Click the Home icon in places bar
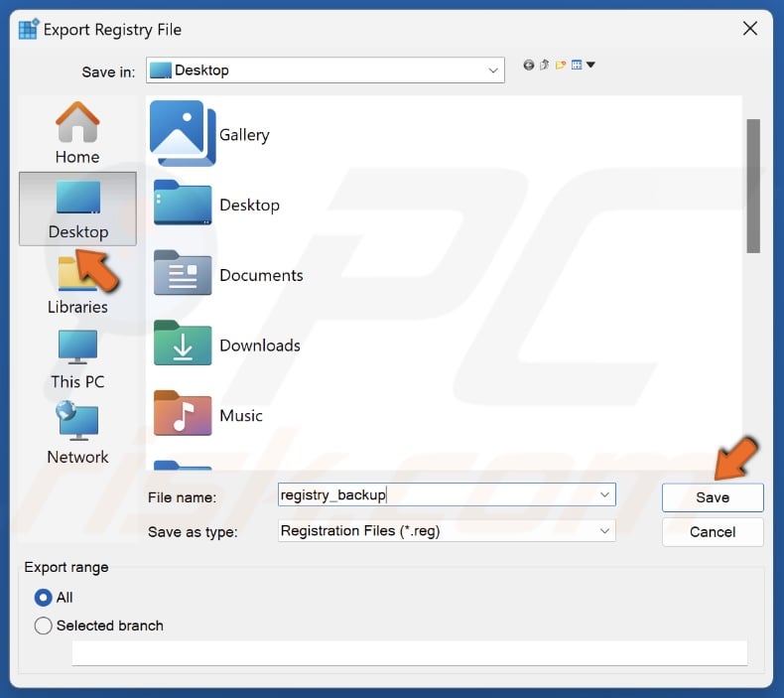This screenshot has width=784, height=698. coord(77,121)
